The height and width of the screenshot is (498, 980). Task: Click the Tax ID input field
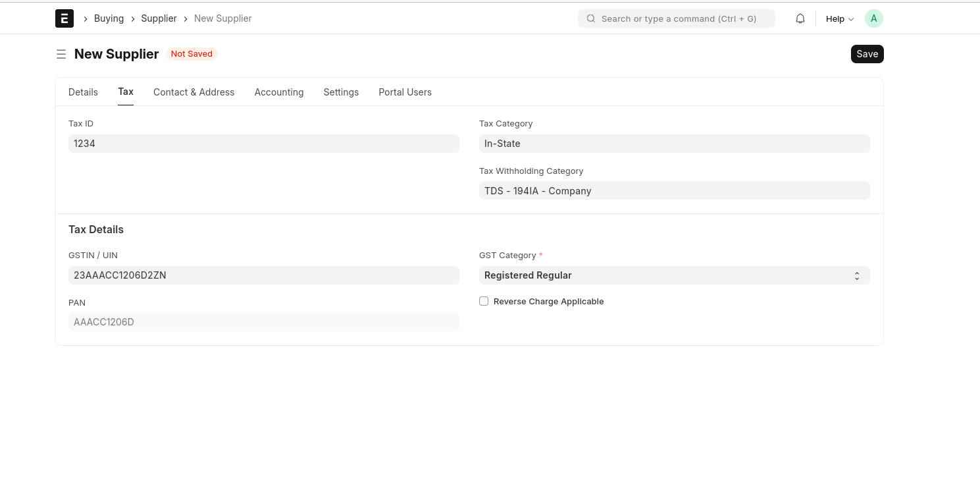263,144
